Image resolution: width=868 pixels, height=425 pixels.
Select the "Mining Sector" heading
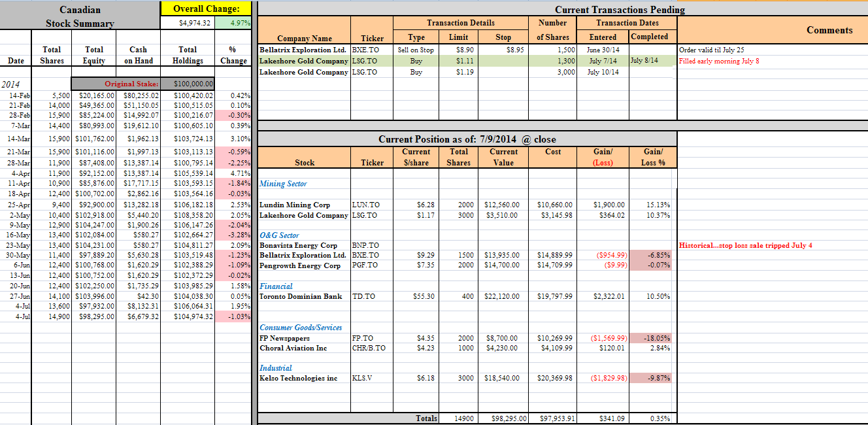pyautogui.click(x=283, y=184)
